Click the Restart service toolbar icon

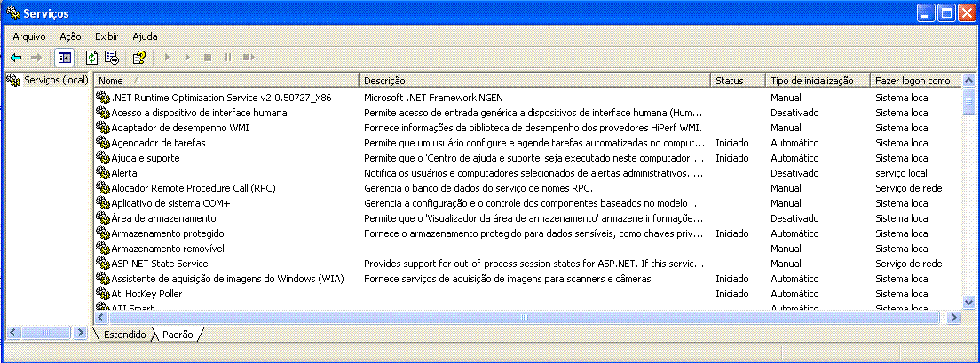tap(249, 58)
